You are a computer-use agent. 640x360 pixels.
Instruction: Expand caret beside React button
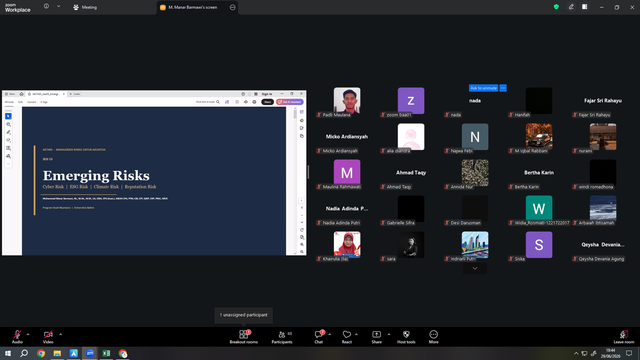(x=356, y=334)
